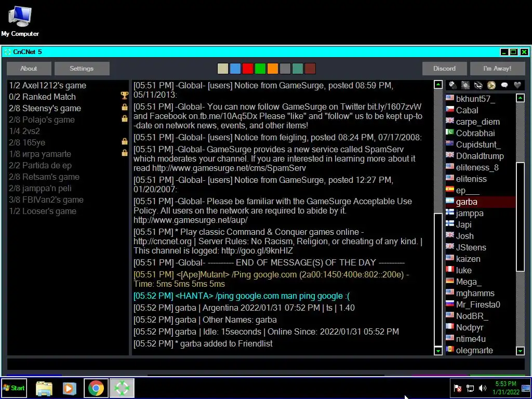532x399 pixels.
Task: Select Looser's game in the list
Action: pyautogui.click(x=68, y=211)
